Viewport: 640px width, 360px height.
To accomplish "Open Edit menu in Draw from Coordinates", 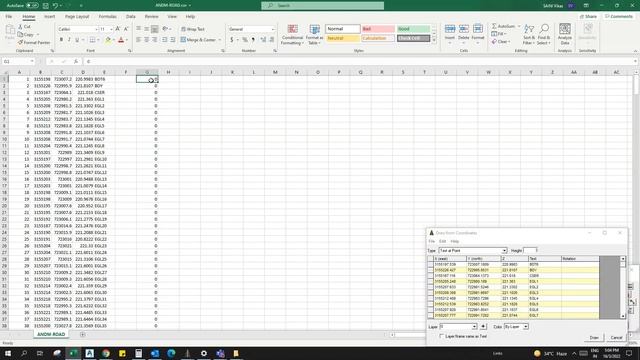I will pos(442,241).
